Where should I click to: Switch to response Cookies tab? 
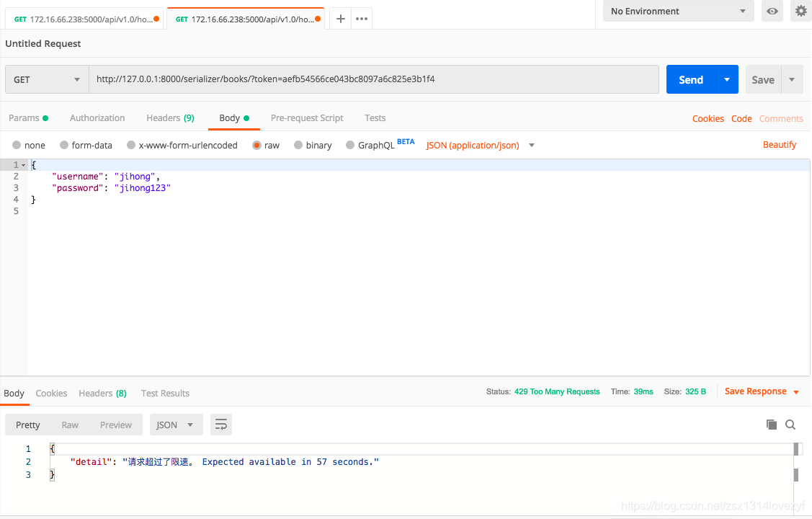coord(51,393)
